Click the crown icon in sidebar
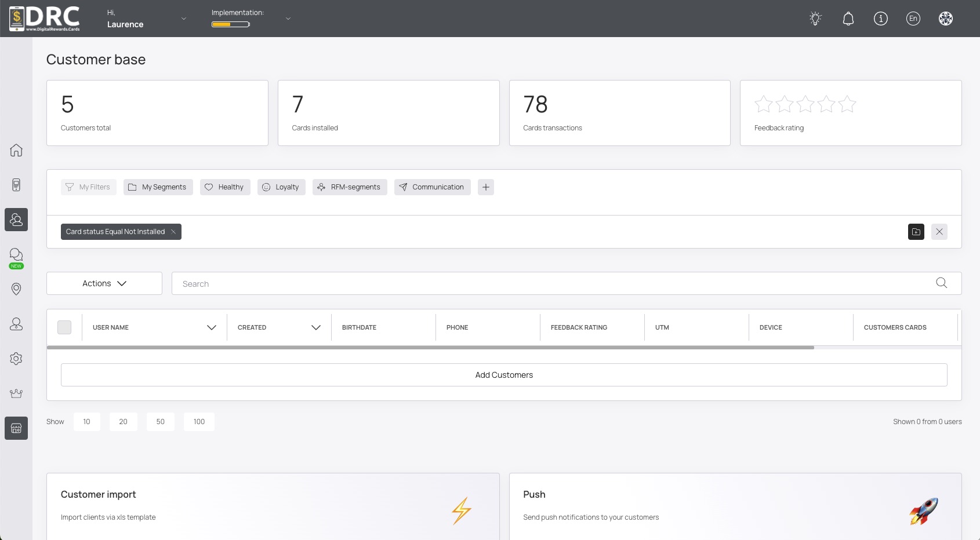The width and height of the screenshot is (980, 540). pyautogui.click(x=16, y=393)
